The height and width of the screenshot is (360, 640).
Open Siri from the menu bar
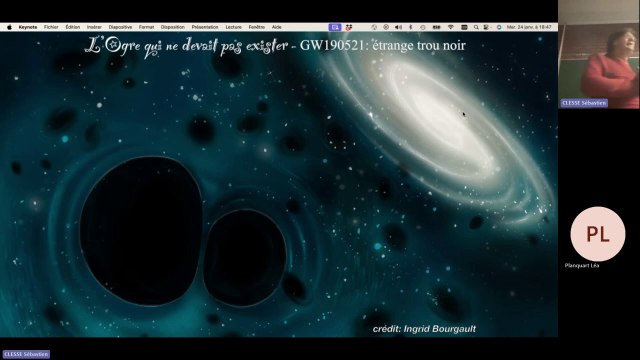click(499, 27)
